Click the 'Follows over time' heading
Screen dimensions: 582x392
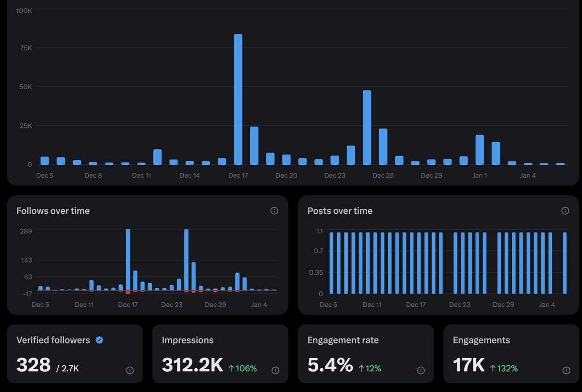point(53,211)
